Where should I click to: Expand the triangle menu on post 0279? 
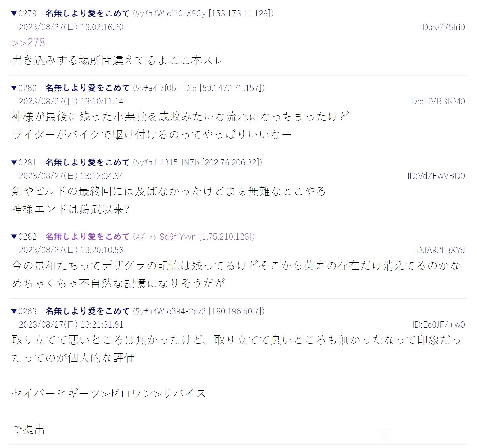(x=14, y=13)
